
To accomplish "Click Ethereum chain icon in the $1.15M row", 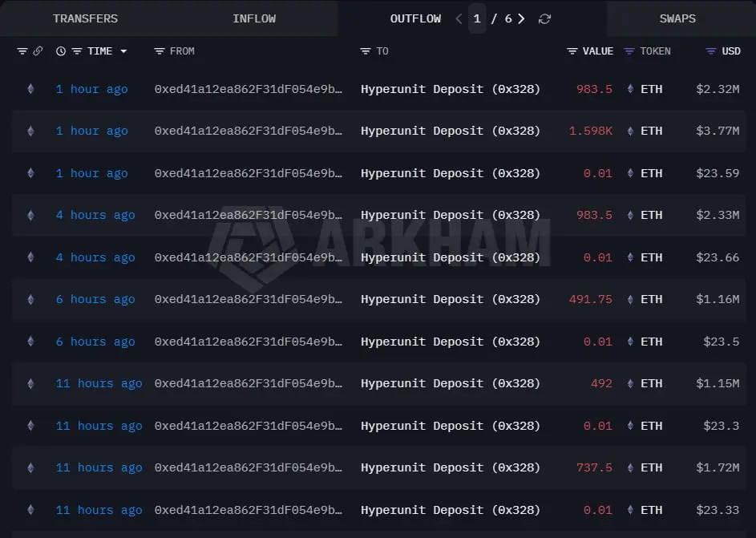I will [30, 383].
